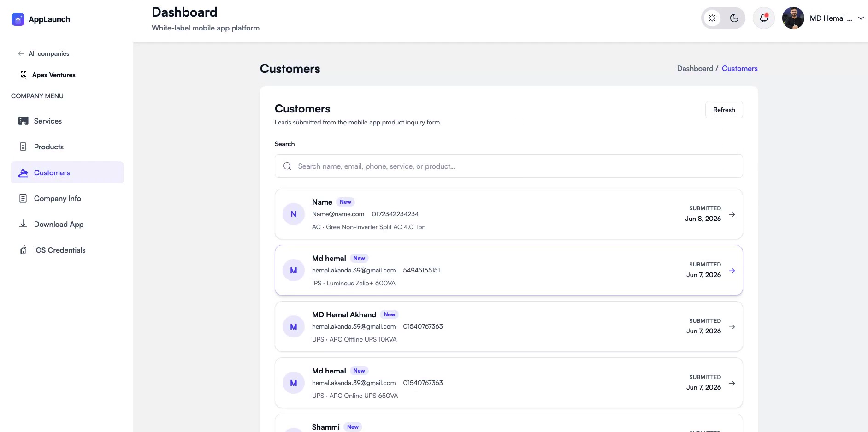Click the Refresh button
The width and height of the screenshot is (868, 432).
[724, 110]
